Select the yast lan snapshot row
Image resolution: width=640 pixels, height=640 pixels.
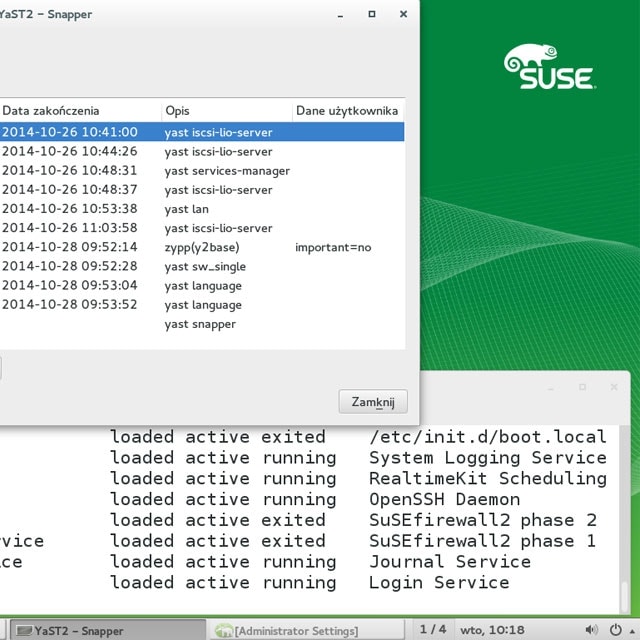(x=202, y=209)
